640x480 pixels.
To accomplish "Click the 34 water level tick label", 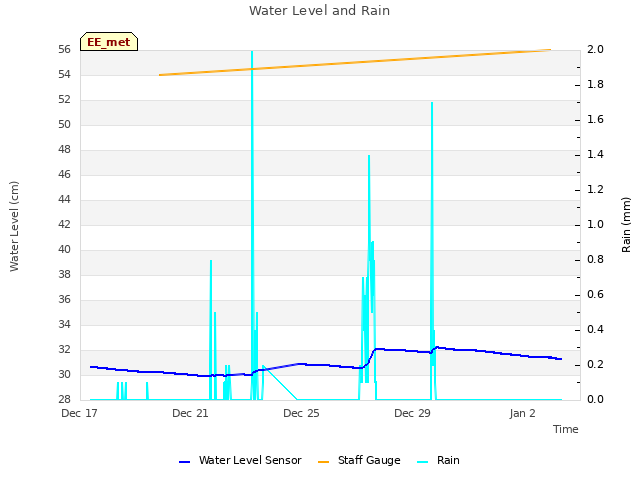I will pos(64,324).
